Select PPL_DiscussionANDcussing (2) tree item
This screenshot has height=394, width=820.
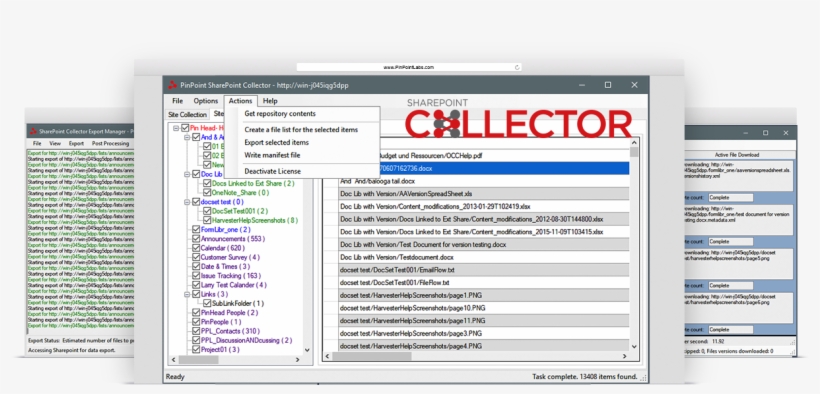[x=246, y=340]
